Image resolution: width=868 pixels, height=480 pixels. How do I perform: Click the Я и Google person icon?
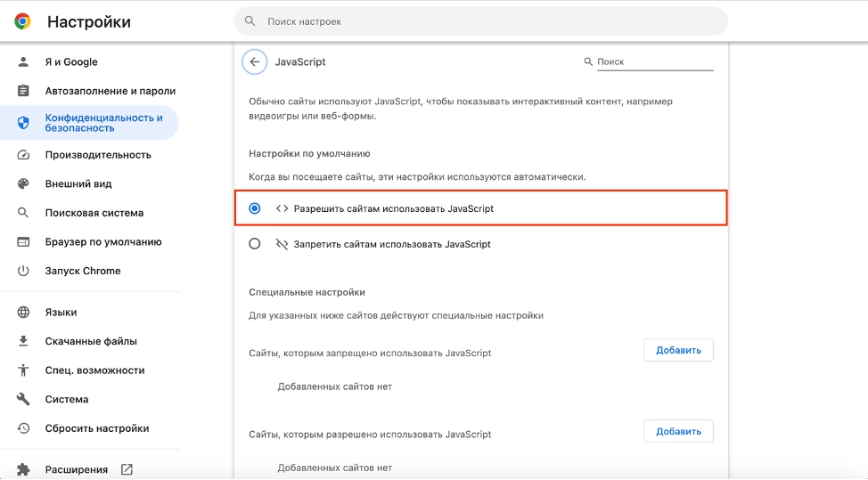(x=24, y=62)
